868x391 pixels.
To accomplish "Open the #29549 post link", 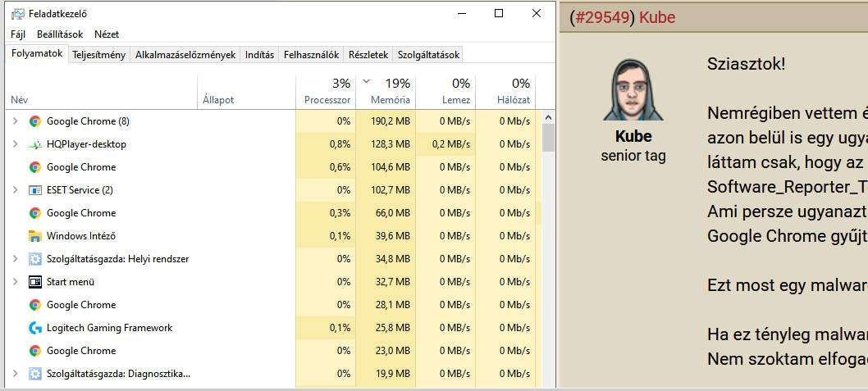I will pos(605,17).
